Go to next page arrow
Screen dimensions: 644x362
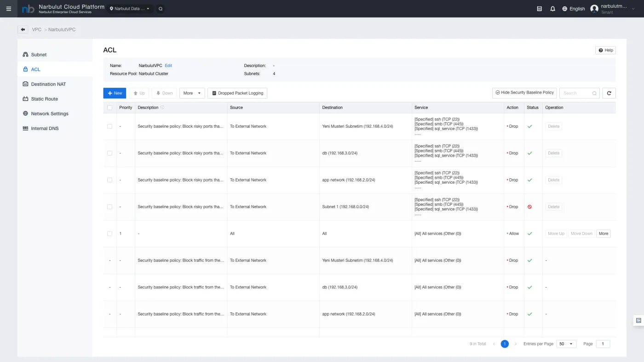click(x=515, y=344)
